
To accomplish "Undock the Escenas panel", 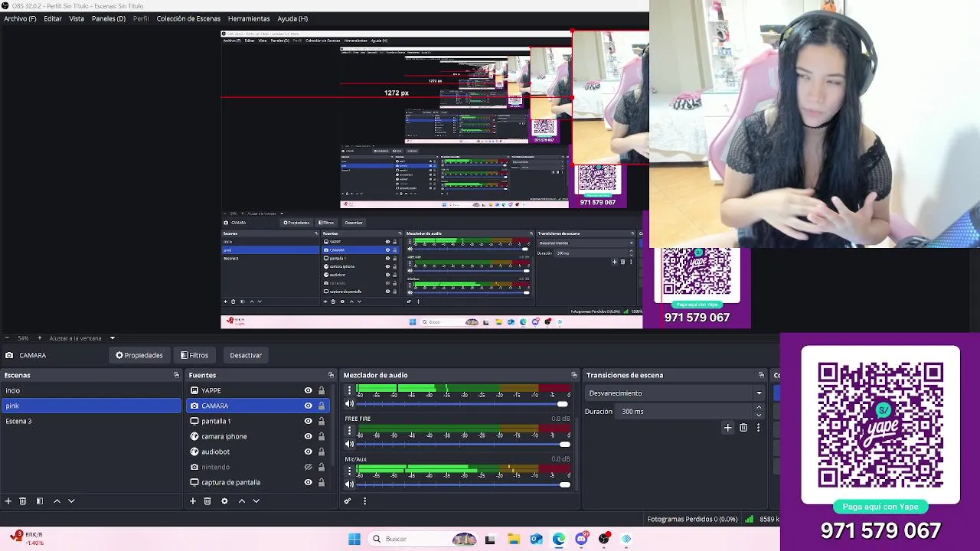I will coord(176,375).
